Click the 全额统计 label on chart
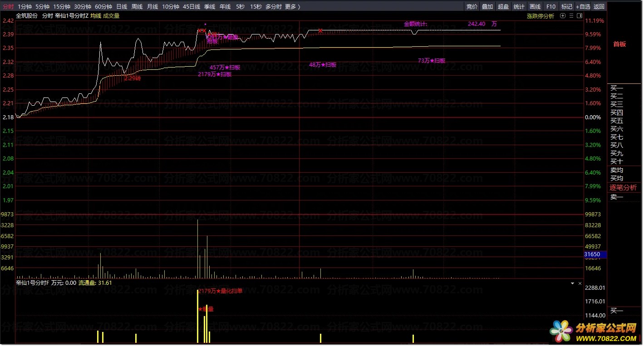The image size is (644, 346). pos(416,24)
